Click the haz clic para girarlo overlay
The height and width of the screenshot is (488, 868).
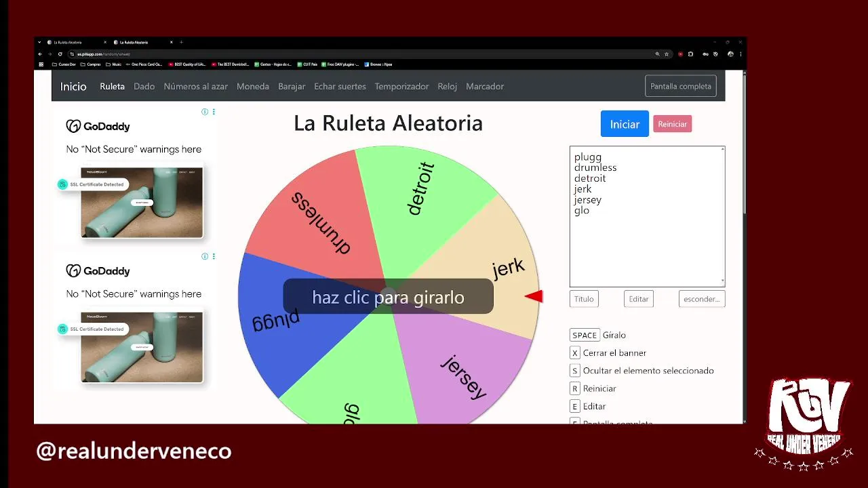pos(388,297)
